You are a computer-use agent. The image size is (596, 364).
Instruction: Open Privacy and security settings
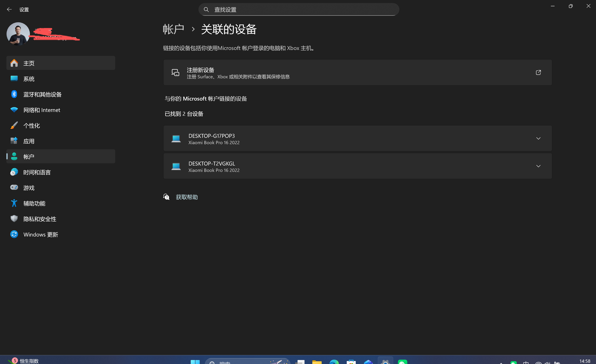tap(39, 219)
